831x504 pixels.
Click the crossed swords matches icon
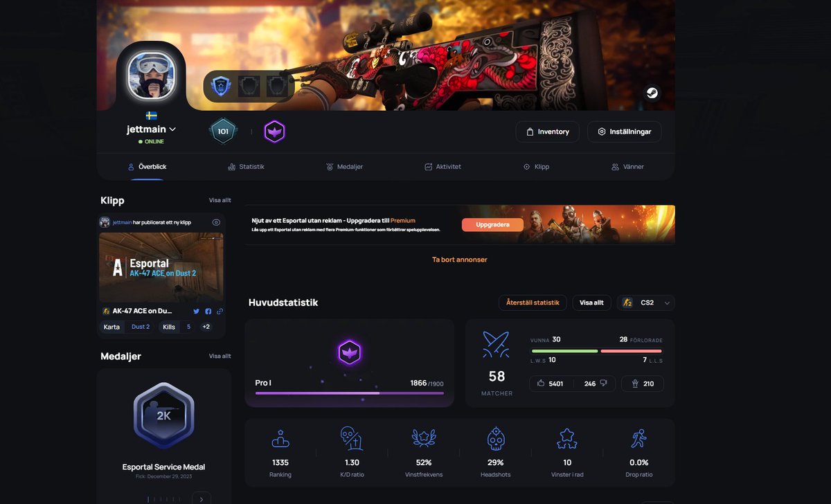coord(497,345)
